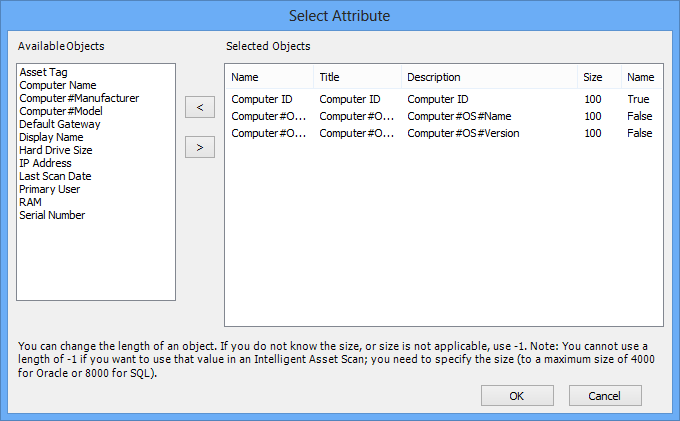Select the Default Gateway entry

pos(60,124)
